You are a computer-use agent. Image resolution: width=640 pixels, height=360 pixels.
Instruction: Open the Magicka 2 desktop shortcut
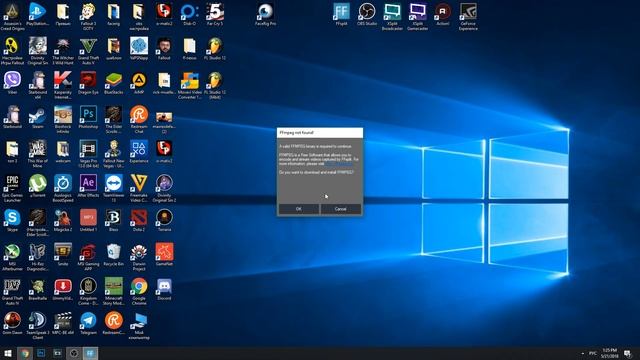click(x=63, y=220)
